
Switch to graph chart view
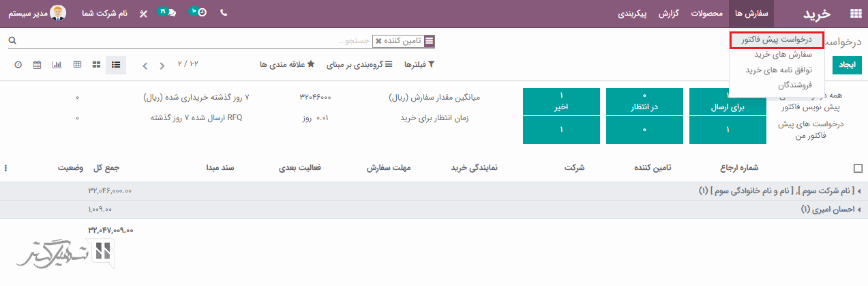click(57, 65)
